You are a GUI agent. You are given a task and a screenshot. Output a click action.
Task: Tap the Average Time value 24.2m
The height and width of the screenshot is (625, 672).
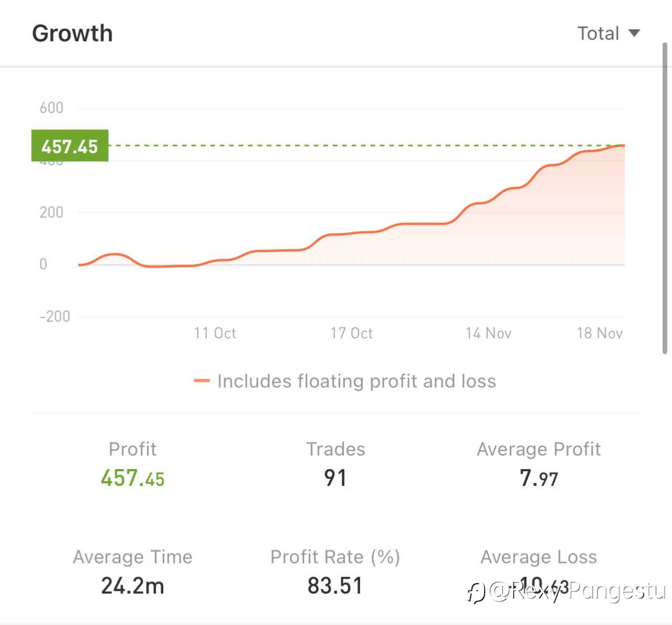click(132, 586)
